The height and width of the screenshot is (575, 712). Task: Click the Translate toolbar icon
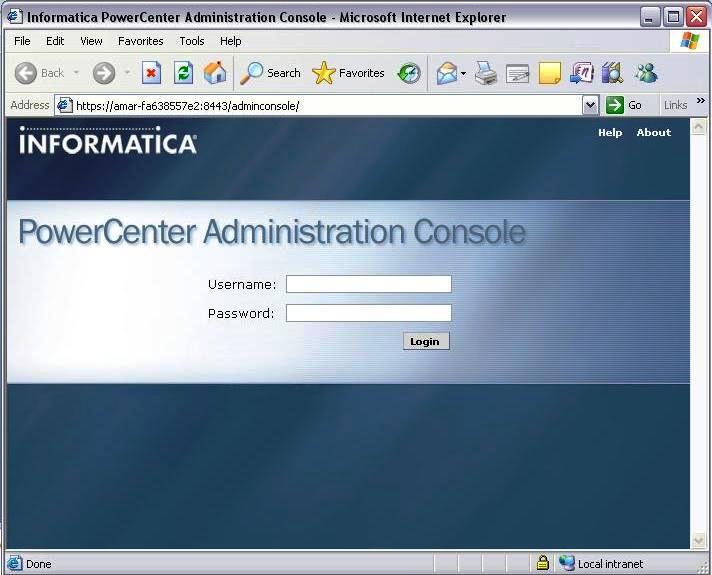582,73
